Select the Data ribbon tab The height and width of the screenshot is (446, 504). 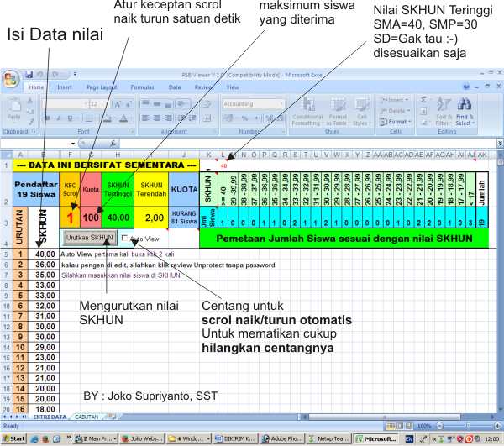(x=175, y=87)
